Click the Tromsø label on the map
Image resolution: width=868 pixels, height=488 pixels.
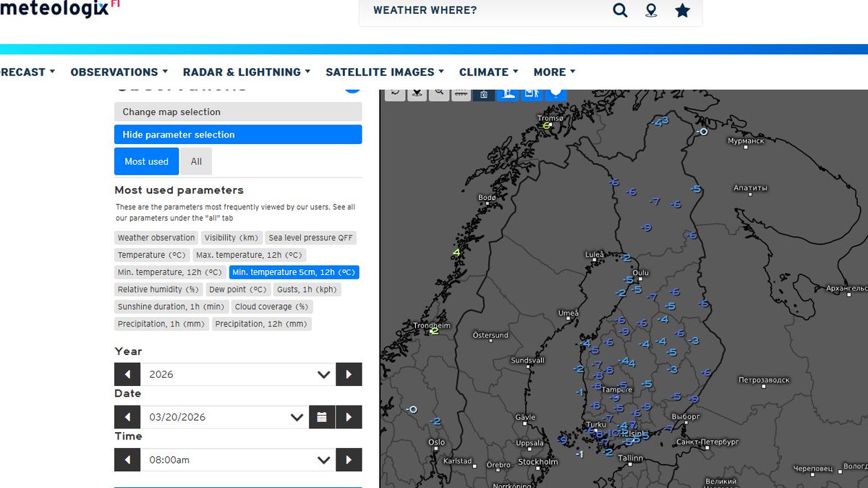click(550, 118)
